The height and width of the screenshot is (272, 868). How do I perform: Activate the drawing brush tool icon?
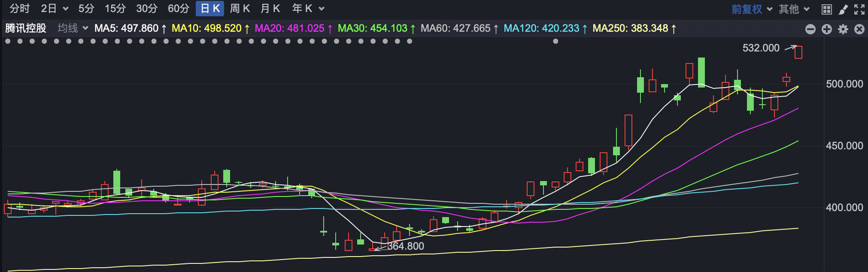(x=843, y=9)
